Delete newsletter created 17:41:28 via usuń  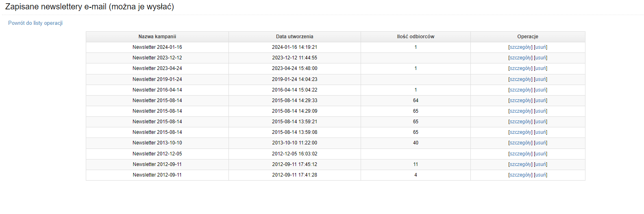point(540,175)
